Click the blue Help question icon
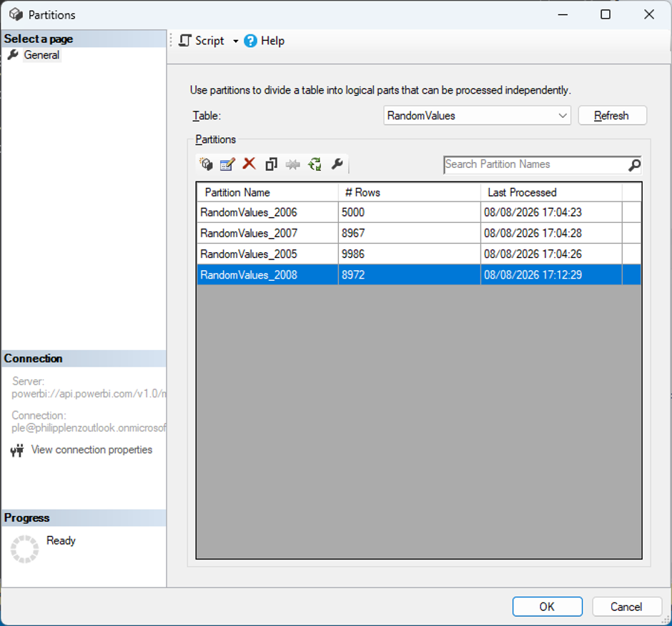 tap(250, 41)
